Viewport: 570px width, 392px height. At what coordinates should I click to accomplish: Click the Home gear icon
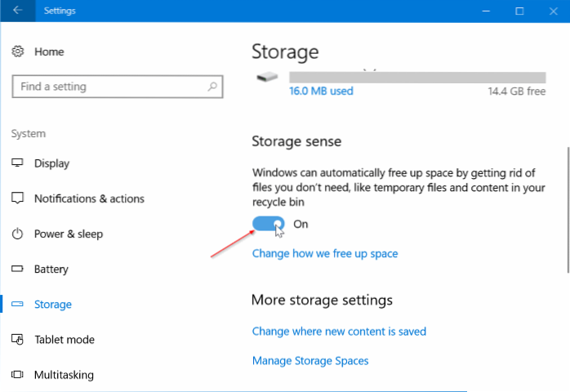point(18,51)
